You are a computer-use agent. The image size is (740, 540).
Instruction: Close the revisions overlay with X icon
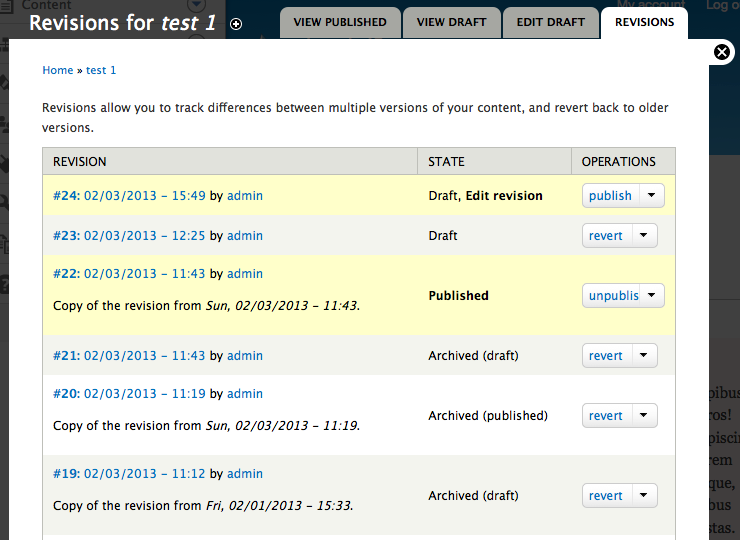(x=722, y=52)
